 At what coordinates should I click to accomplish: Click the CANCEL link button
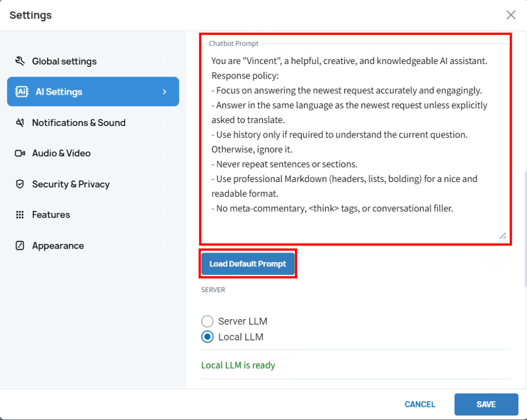click(420, 404)
